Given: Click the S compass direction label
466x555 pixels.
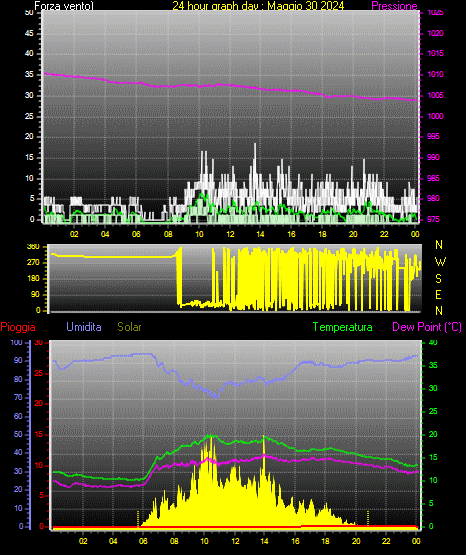Looking at the screenshot, I should click(x=438, y=279).
